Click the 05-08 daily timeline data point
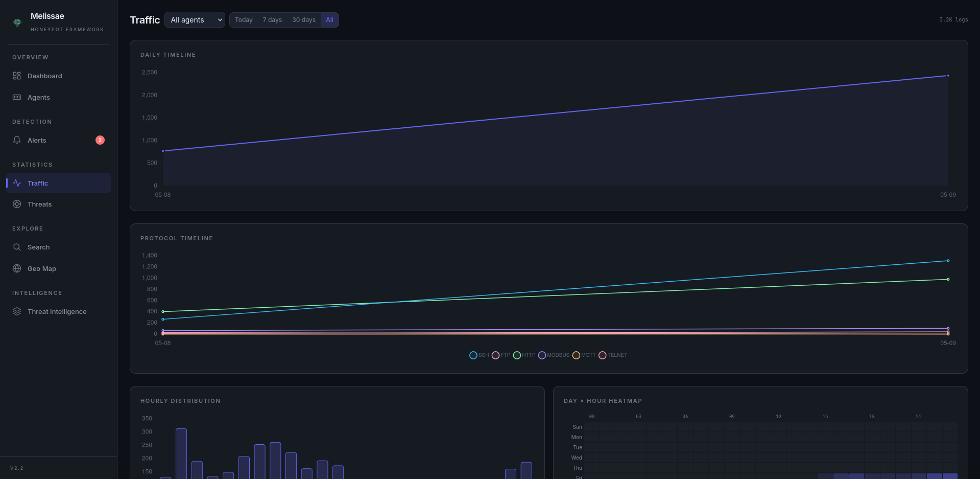The image size is (980, 479). tap(163, 151)
